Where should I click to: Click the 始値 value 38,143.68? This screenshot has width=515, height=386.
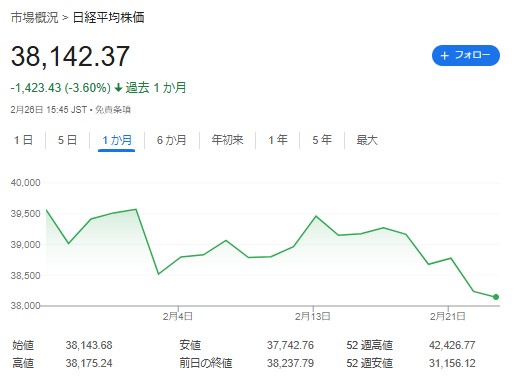pos(89,345)
